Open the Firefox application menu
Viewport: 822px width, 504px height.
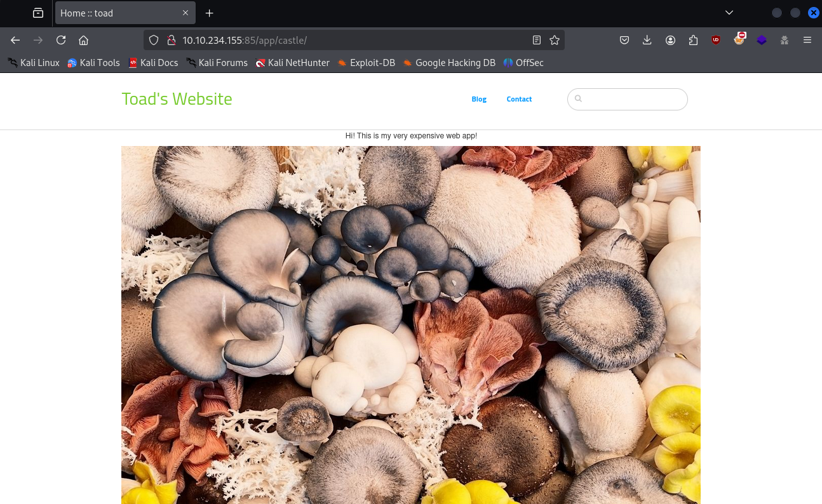click(807, 40)
